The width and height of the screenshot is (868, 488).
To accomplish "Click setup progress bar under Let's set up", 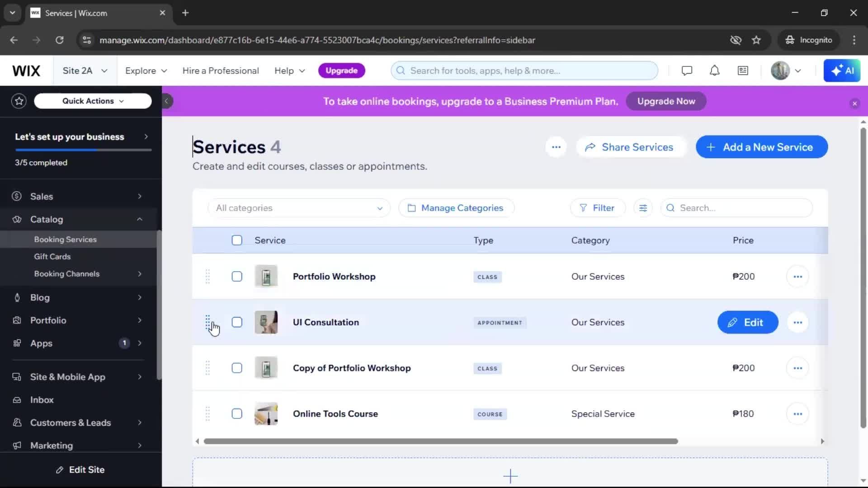I will [x=83, y=150].
